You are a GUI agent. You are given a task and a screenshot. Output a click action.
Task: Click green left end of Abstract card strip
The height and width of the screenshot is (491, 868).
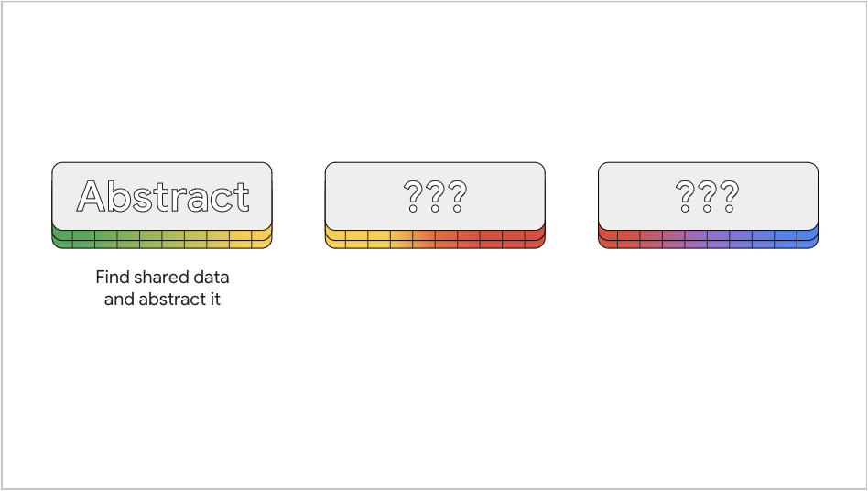[62, 238]
